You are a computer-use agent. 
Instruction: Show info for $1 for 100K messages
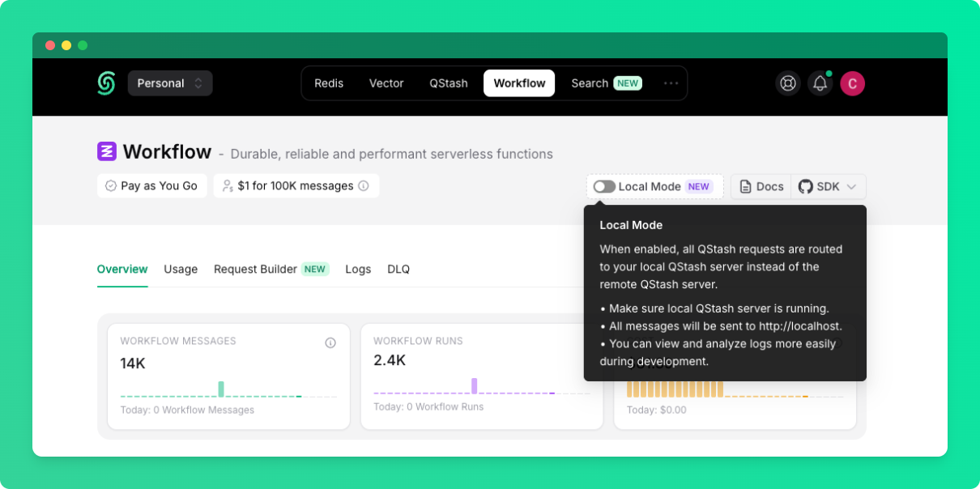[364, 186]
